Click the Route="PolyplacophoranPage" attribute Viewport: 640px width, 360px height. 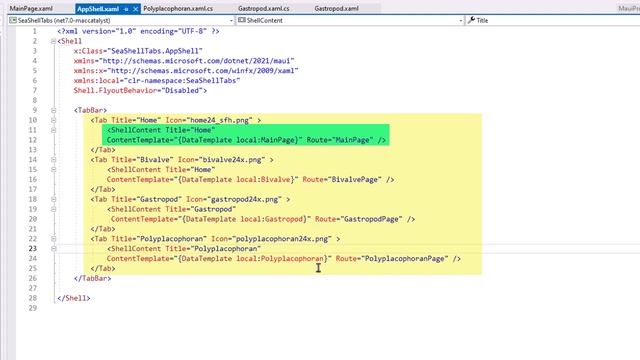[x=392, y=259]
